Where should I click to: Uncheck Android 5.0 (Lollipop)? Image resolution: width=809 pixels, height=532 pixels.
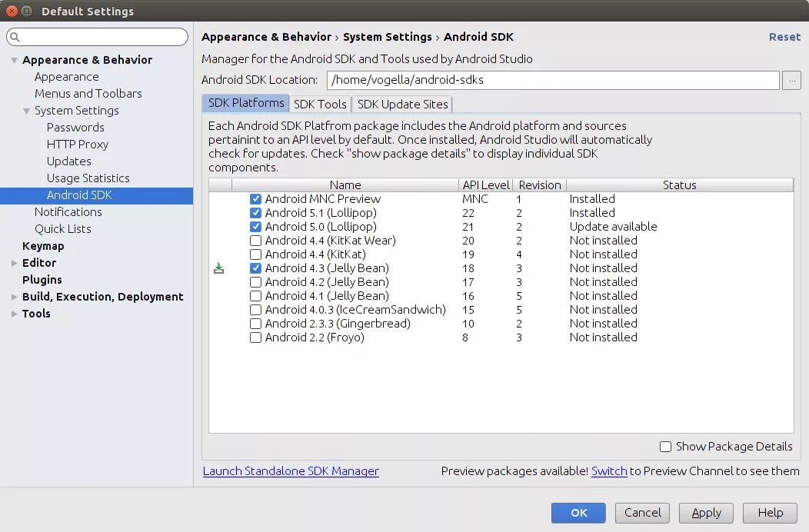[x=255, y=227]
